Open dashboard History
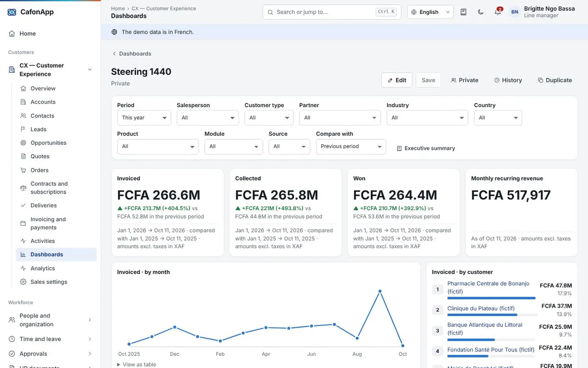588x368 pixels. pos(508,80)
